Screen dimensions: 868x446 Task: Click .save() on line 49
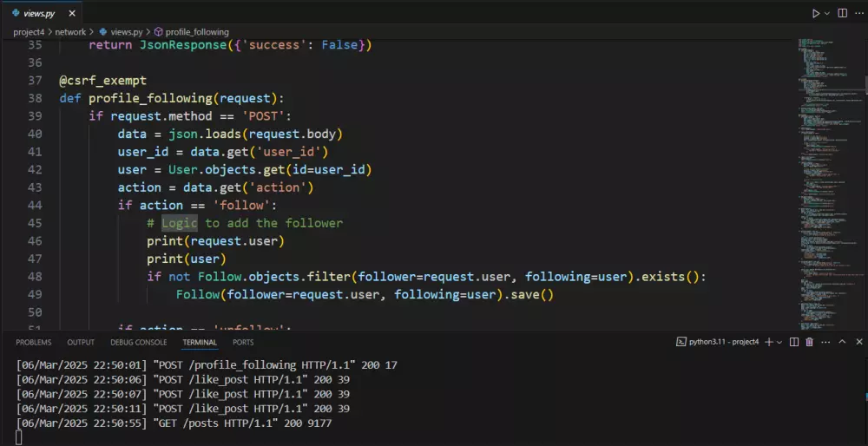pos(528,294)
